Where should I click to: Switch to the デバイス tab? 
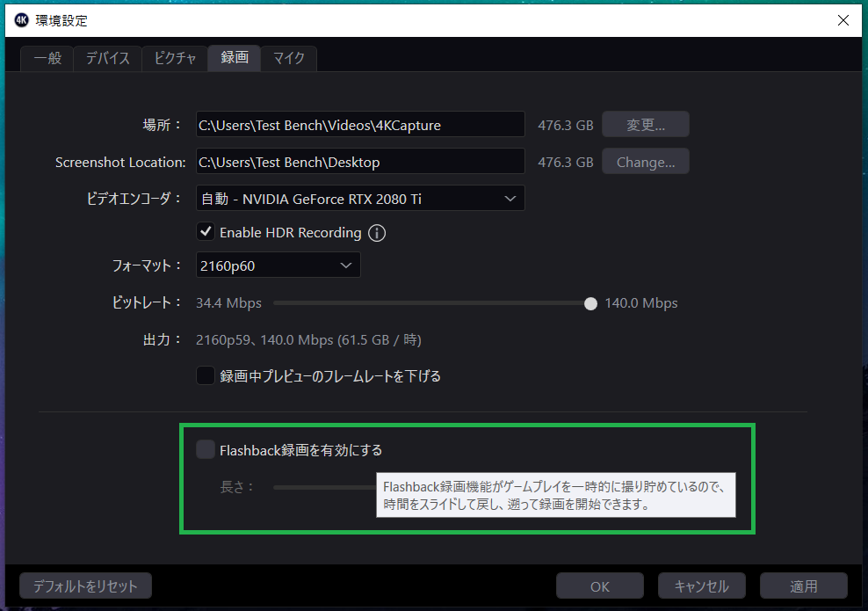107,58
